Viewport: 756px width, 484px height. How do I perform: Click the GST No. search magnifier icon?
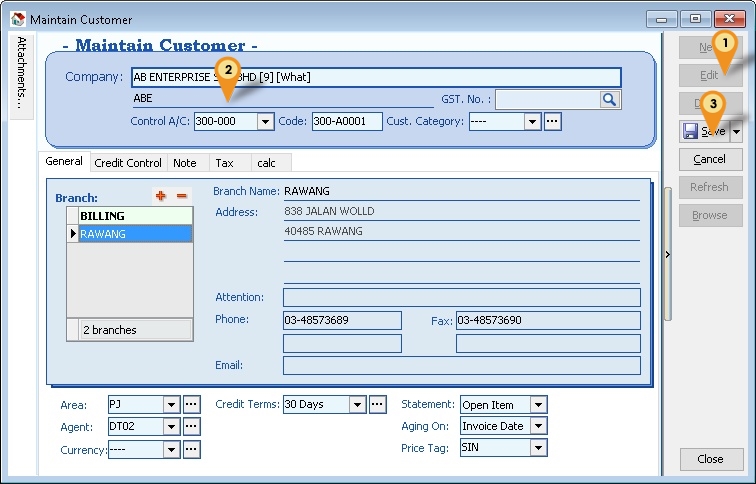(x=610, y=99)
